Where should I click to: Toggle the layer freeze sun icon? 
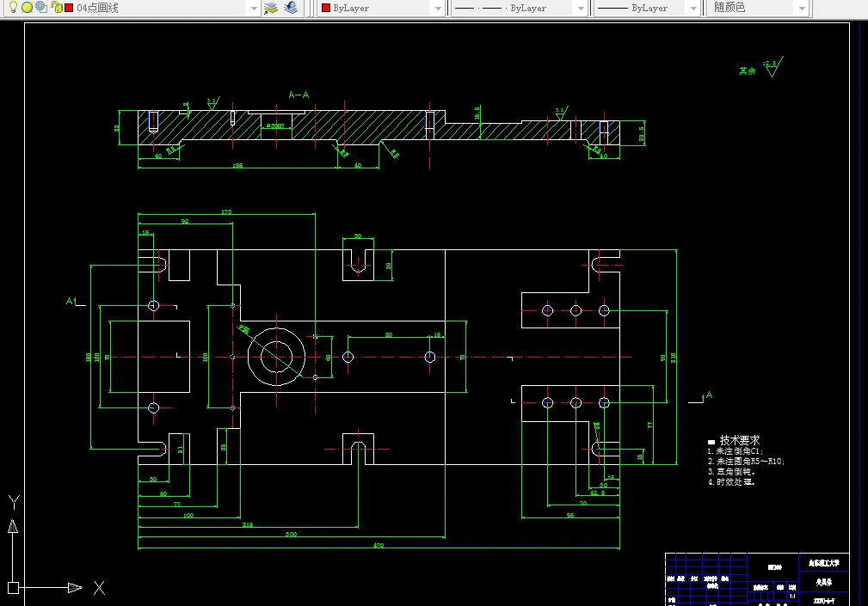click(x=28, y=7)
